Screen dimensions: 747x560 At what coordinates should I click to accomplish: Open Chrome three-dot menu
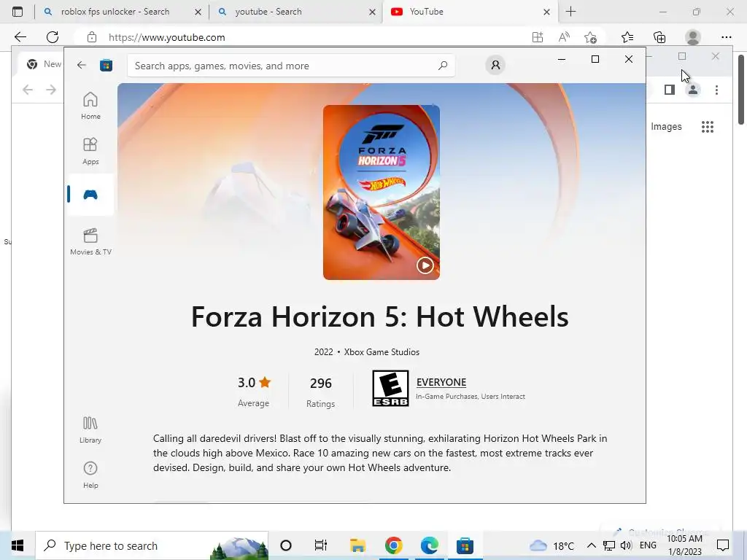pos(716,90)
